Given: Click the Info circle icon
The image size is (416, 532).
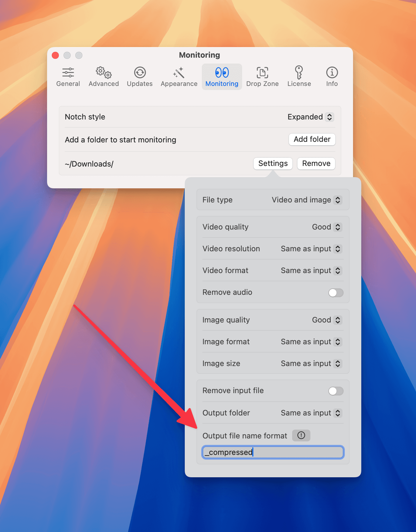Looking at the screenshot, I should [332, 72].
